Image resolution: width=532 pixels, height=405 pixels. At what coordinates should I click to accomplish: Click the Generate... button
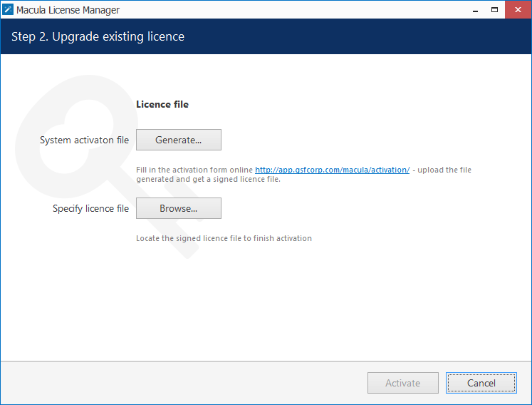point(179,140)
